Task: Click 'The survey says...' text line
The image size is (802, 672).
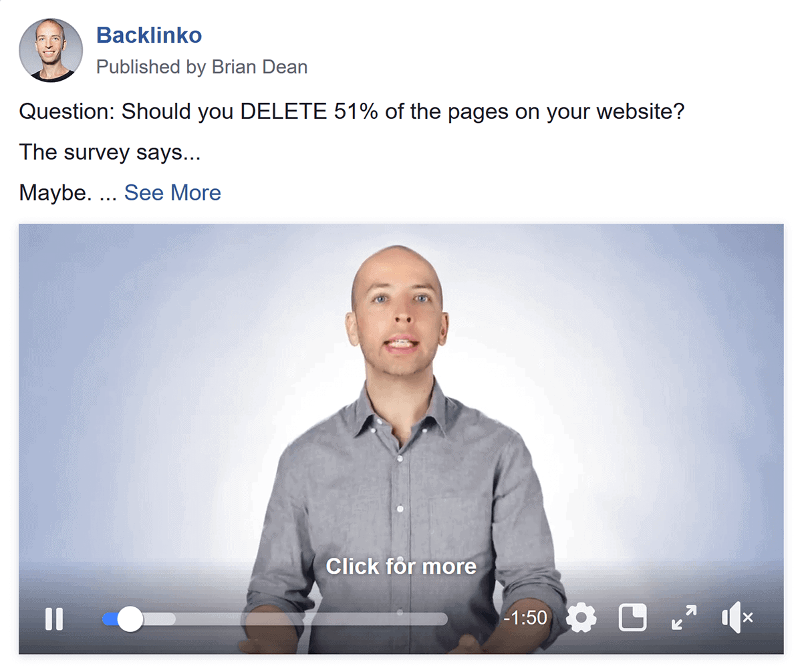Action: pos(110,152)
